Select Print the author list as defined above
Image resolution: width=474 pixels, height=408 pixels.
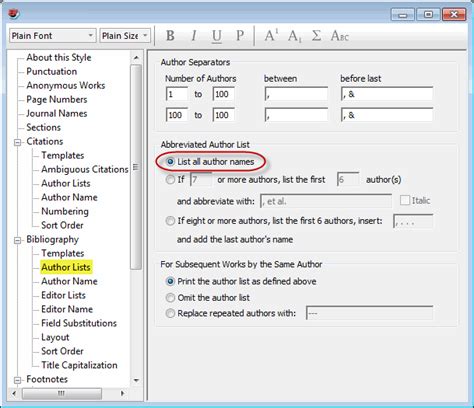[x=170, y=281]
